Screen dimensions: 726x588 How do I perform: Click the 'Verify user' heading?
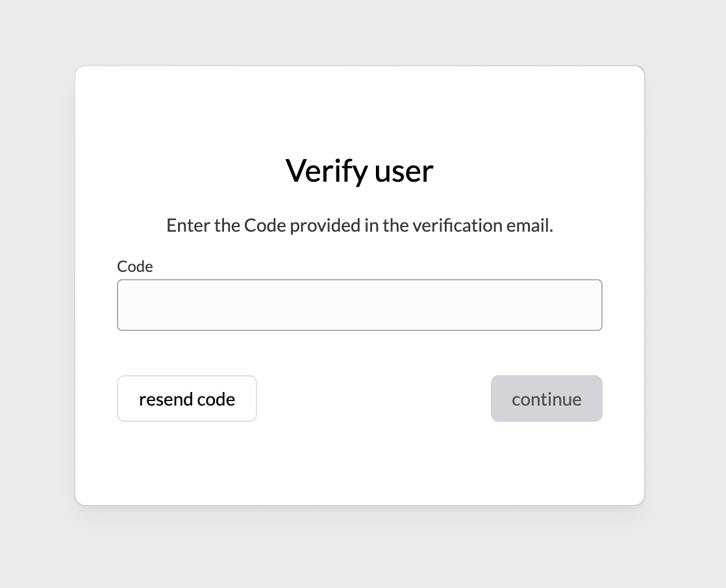pyautogui.click(x=359, y=171)
